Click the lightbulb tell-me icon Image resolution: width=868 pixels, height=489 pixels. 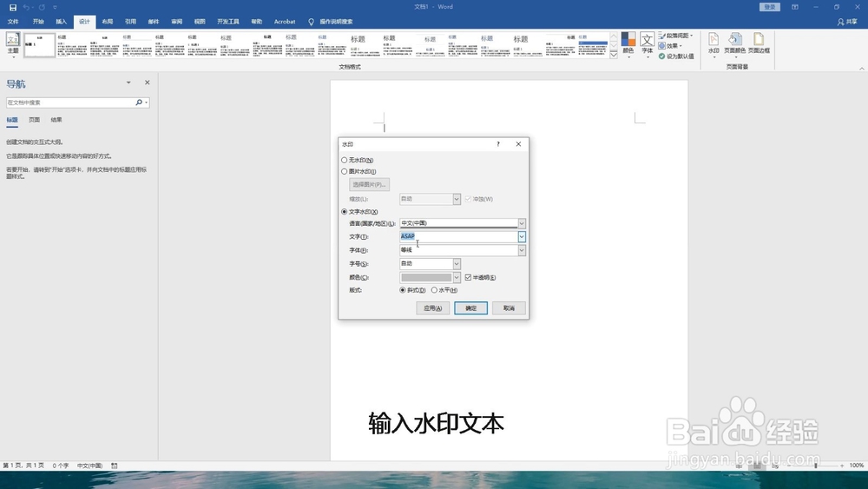point(311,22)
